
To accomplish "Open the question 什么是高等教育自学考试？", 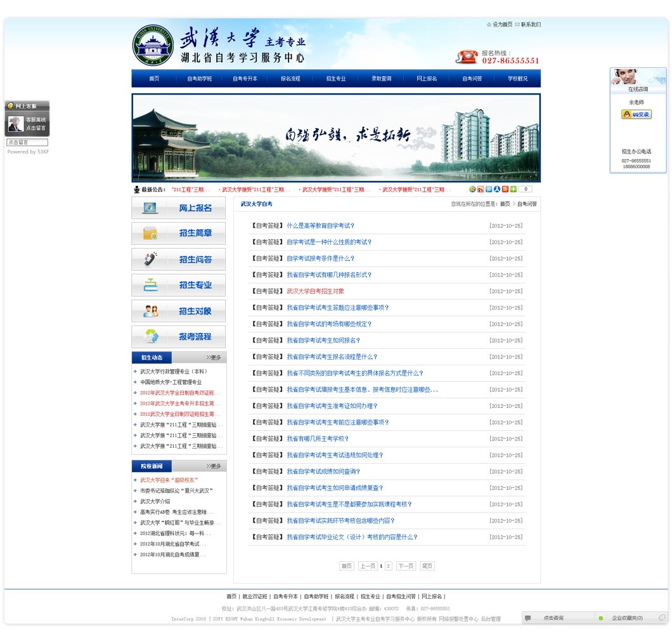I will pos(321,226).
